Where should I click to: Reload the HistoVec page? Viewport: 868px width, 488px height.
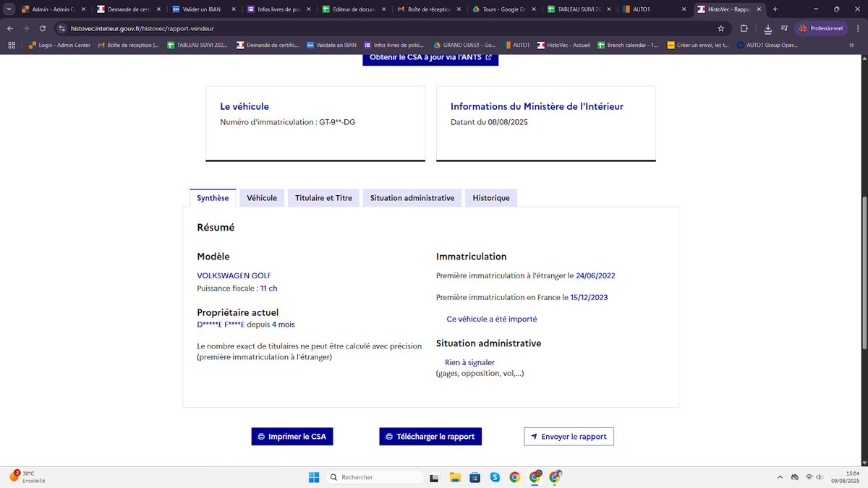(43, 28)
